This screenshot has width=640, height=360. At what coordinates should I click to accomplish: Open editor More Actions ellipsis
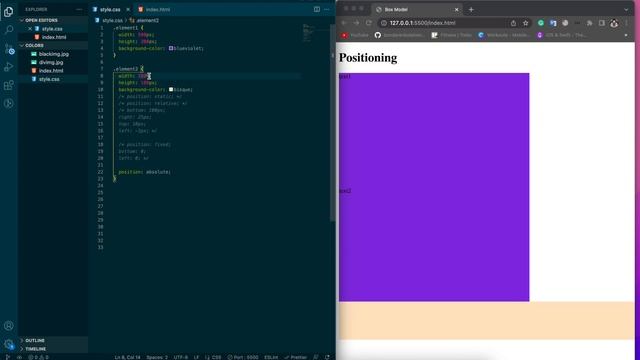coord(327,9)
